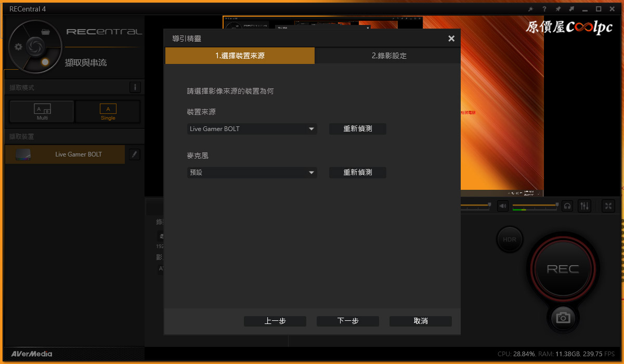Select Live Gamer BOLT in capture device list

point(65,154)
